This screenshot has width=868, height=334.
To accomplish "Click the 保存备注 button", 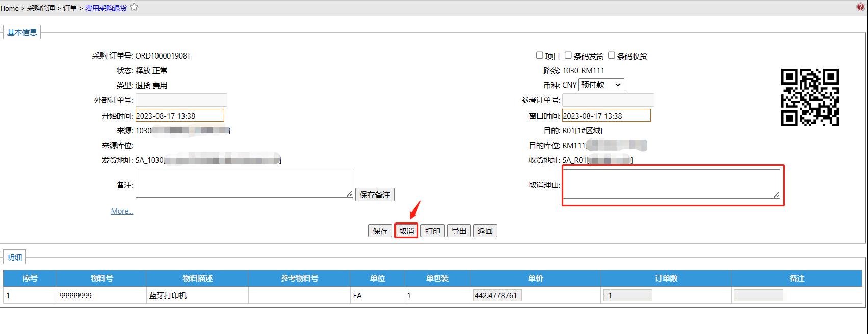I will coord(375,194).
